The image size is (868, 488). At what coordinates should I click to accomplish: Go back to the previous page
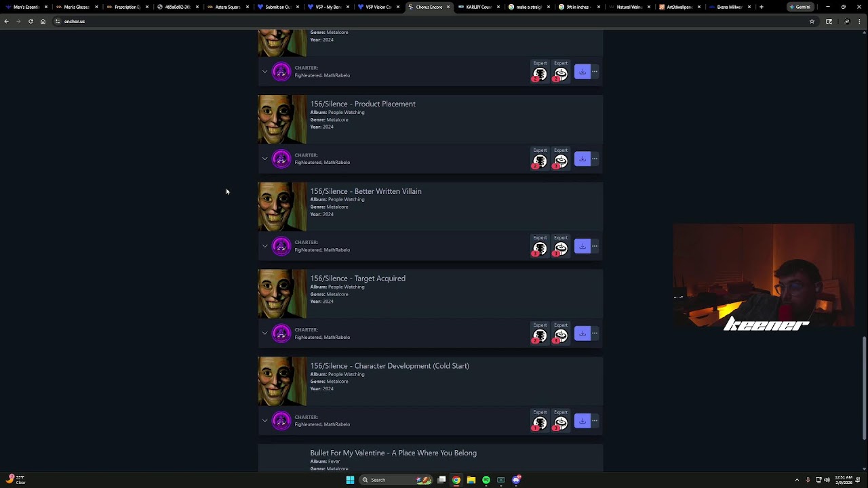(6, 21)
